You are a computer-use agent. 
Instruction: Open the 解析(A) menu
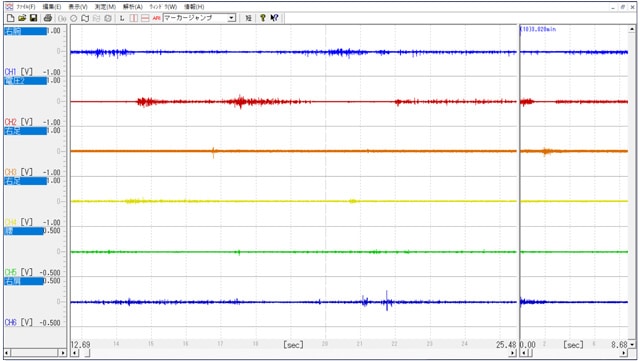(x=133, y=7)
